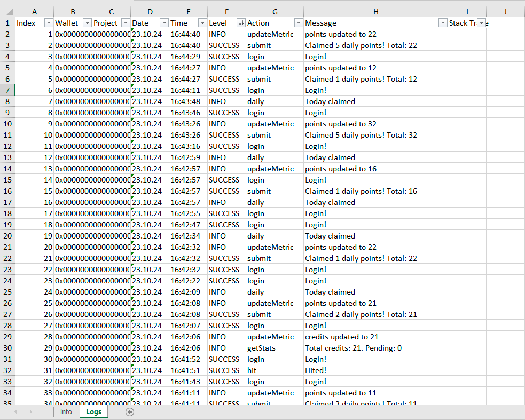Select column B header
Screen dimensions: 525x420
tap(73, 12)
